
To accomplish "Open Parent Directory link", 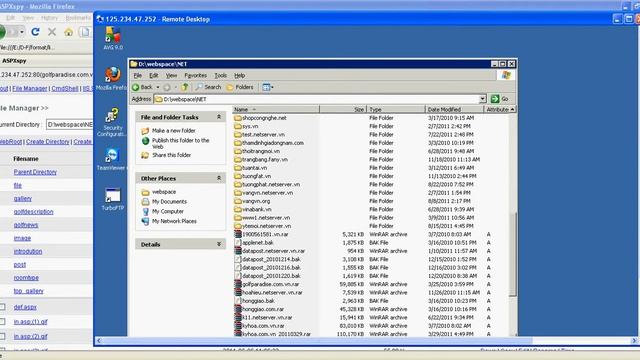I will [x=35, y=172].
